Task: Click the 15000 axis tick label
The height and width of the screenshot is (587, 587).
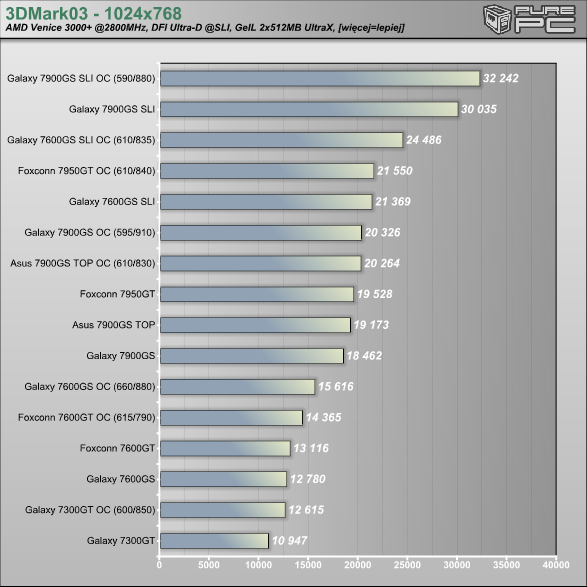Action: (308, 565)
